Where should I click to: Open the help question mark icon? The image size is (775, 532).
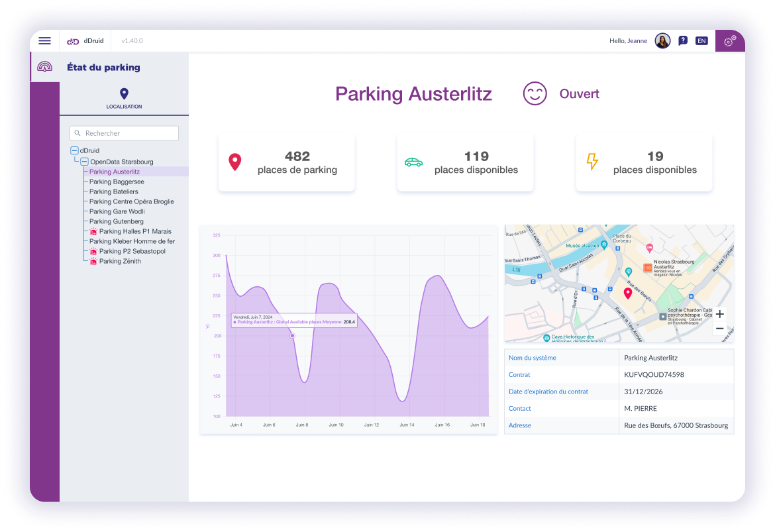pos(683,41)
